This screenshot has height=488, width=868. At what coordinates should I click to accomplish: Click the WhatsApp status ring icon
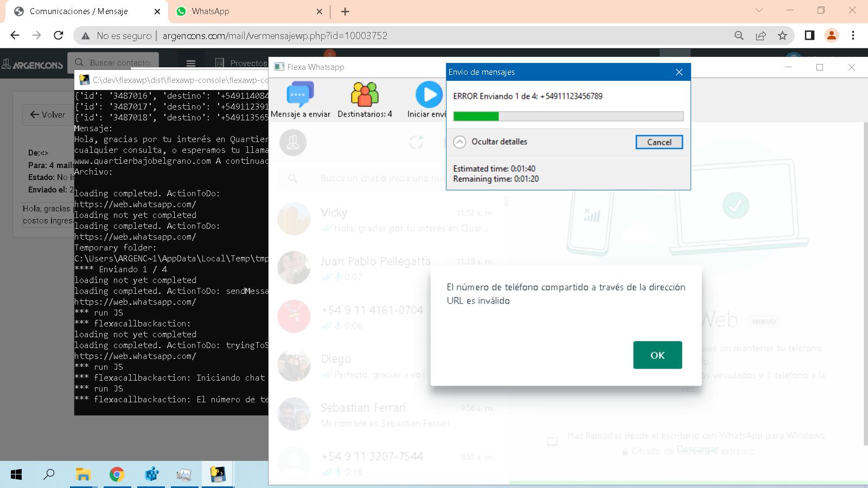click(x=416, y=143)
